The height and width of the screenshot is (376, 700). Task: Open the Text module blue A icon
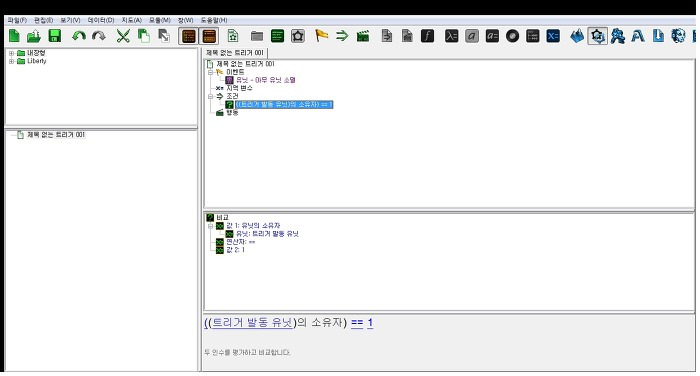638,36
